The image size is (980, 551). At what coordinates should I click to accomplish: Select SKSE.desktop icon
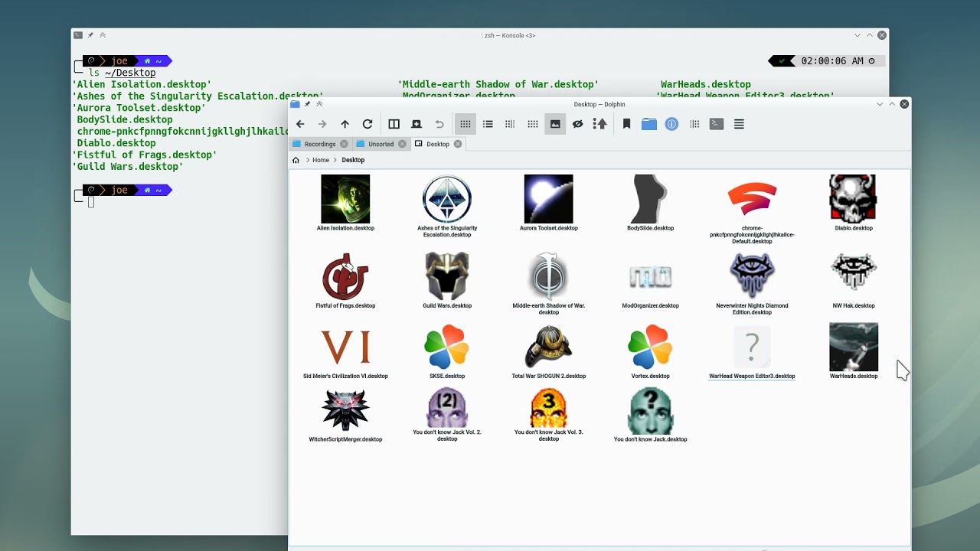coord(447,347)
